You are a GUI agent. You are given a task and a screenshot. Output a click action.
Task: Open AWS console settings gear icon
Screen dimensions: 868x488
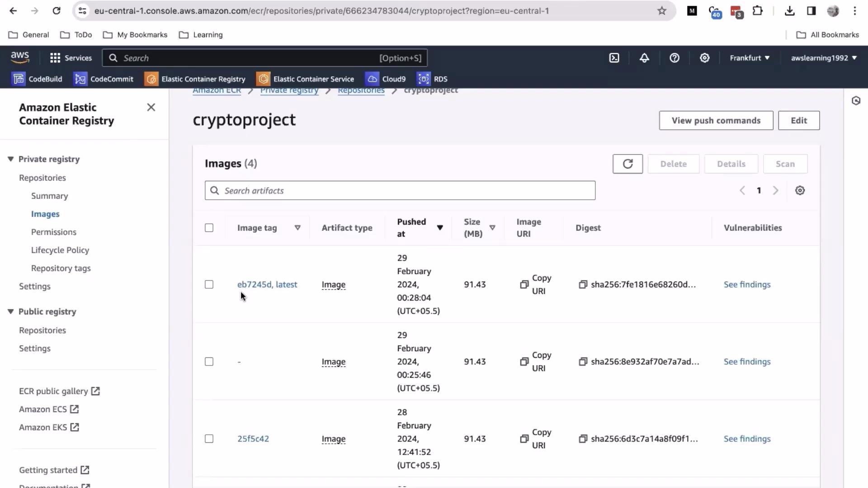click(x=704, y=58)
